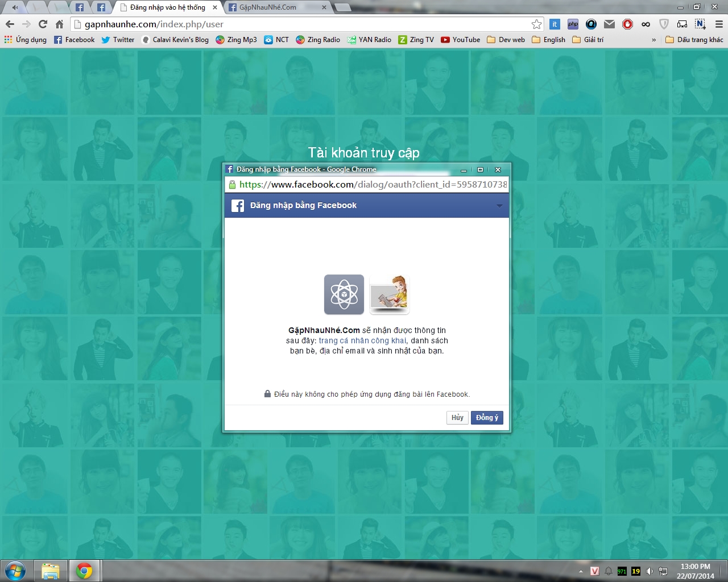The width and height of the screenshot is (728, 582).
Task: Open the YouTube bookmark
Action: pyautogui.click(x=460, y=40)
